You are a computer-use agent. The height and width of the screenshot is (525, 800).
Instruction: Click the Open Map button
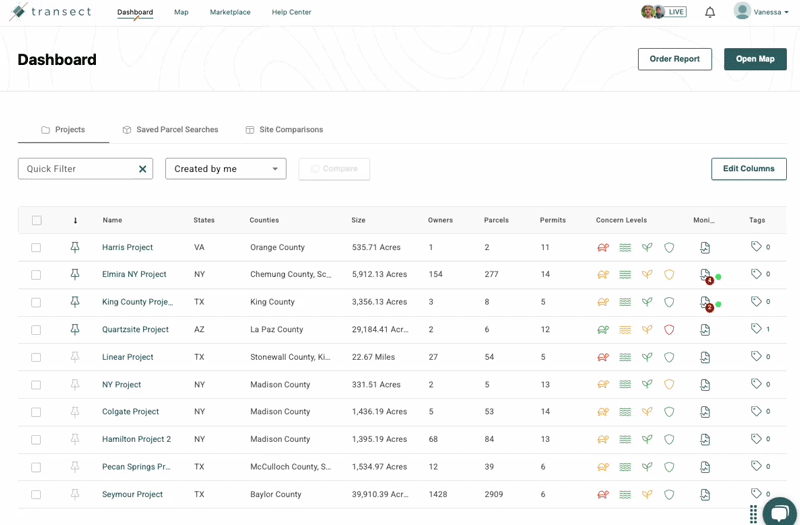coord(755,59)
